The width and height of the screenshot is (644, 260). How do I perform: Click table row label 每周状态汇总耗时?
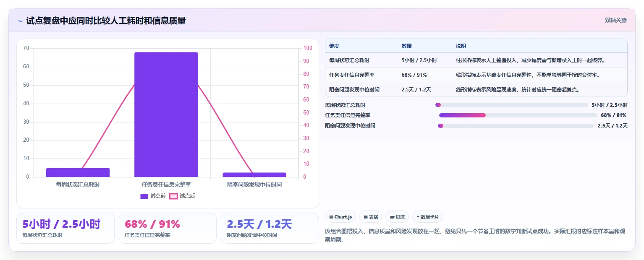(349, 60)
